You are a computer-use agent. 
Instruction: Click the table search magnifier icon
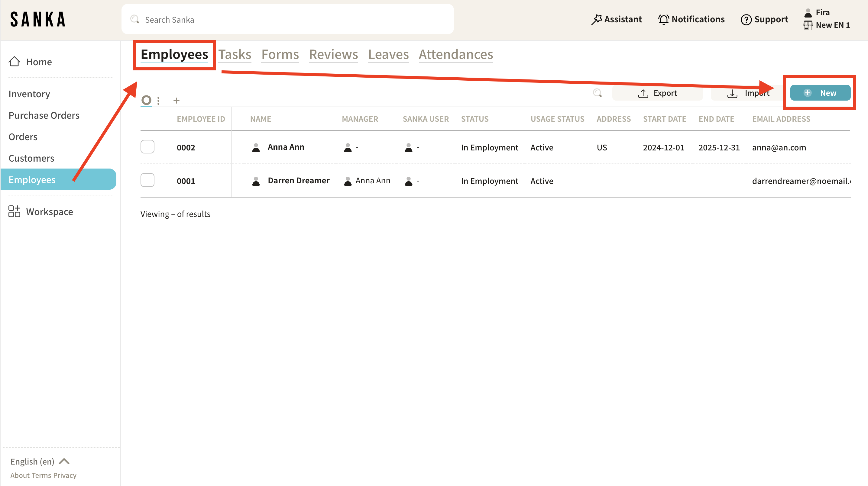pos(597,93)
